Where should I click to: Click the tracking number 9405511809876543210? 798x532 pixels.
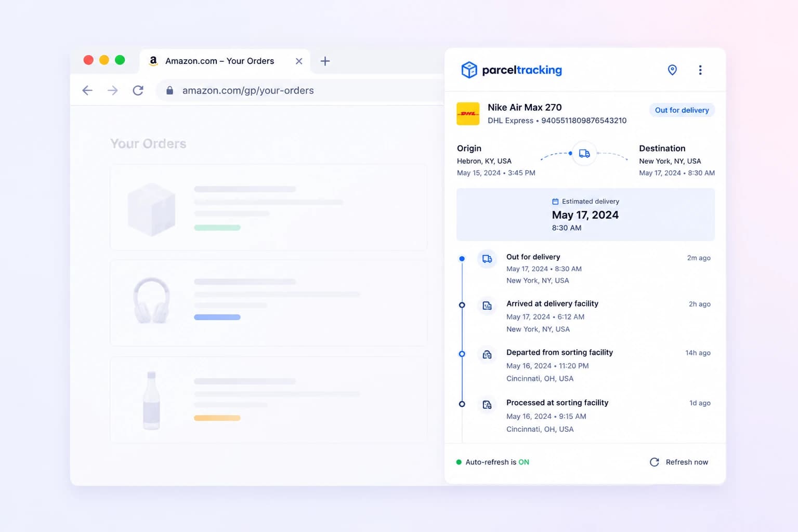point(584,121)
